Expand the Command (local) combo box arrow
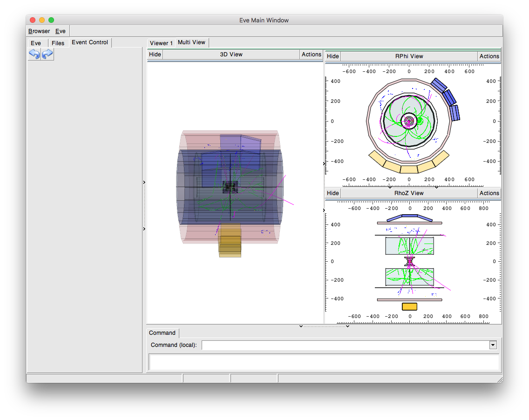This screenshot has height=420, width=529. [493, 345]
